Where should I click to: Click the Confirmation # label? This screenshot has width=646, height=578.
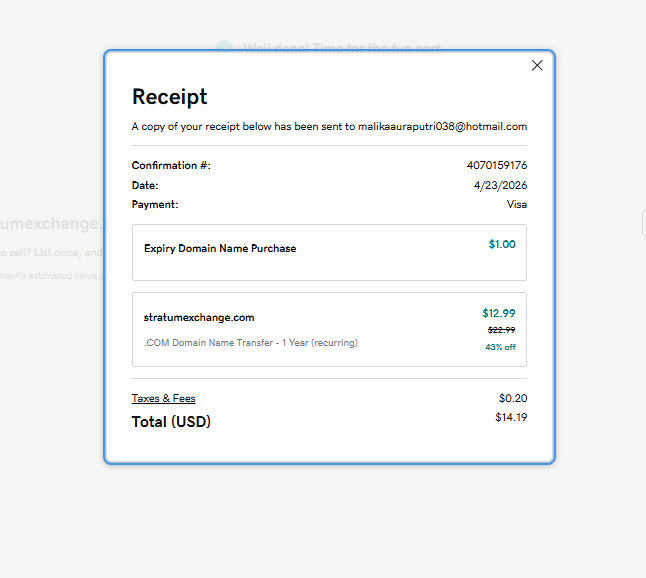pos(171,165)
